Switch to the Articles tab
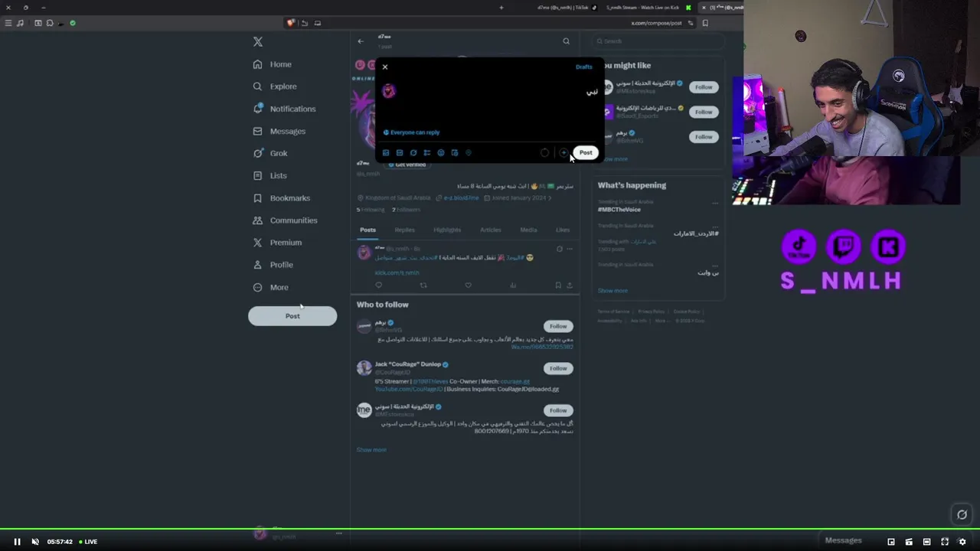The height and width of the screenshot is (551, 980). [x=491, y=230]
